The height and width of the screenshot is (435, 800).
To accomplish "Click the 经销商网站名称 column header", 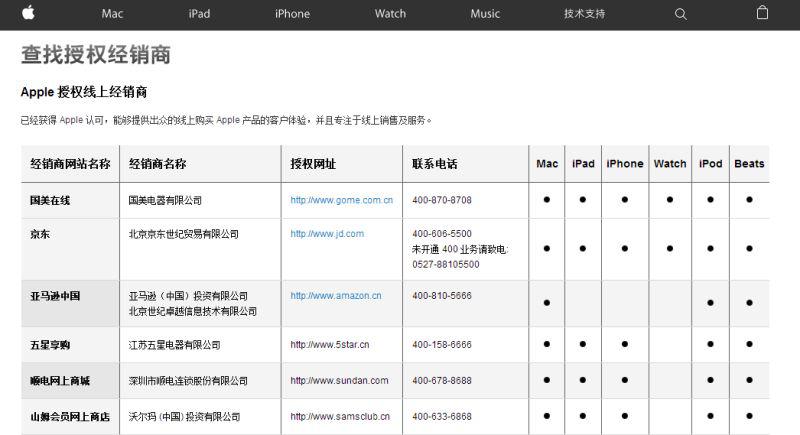I will point(70,164).
